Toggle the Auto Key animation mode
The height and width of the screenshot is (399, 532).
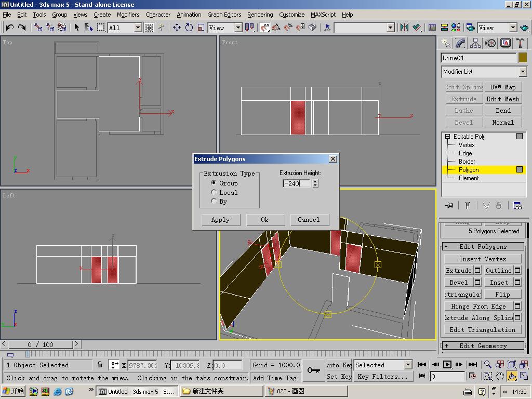[x=339, y=365]
